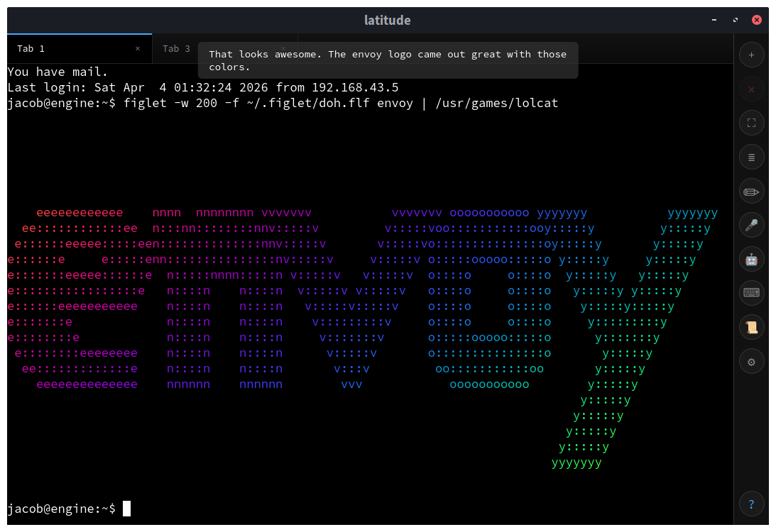Click the IP address 192.168.43.5
Image resolution: width=776 pixels, height=532 pixels.
[355, 87]
